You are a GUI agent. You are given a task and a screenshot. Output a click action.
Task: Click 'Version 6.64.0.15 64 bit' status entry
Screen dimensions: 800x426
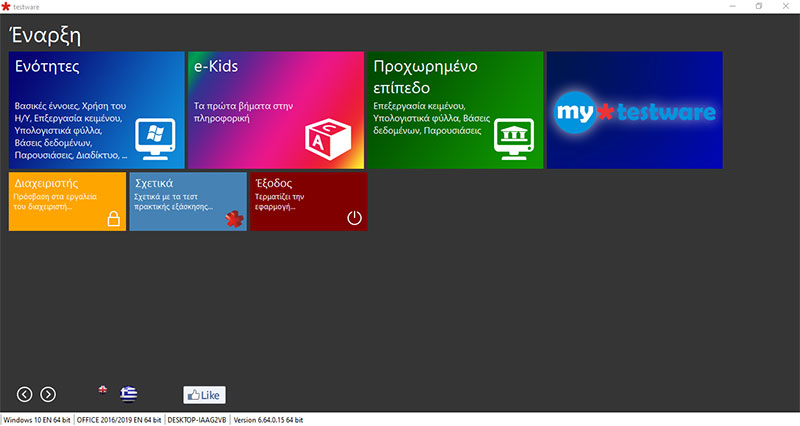[268, 420]
